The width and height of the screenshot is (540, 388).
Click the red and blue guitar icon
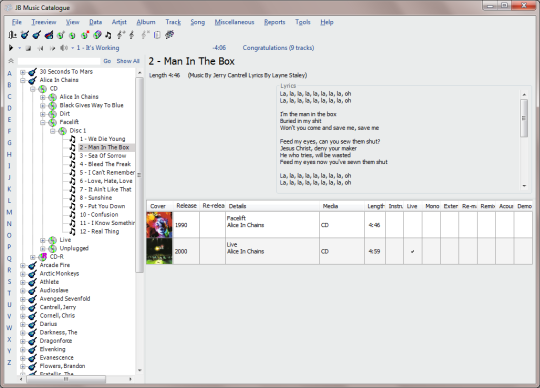(49, 35)
